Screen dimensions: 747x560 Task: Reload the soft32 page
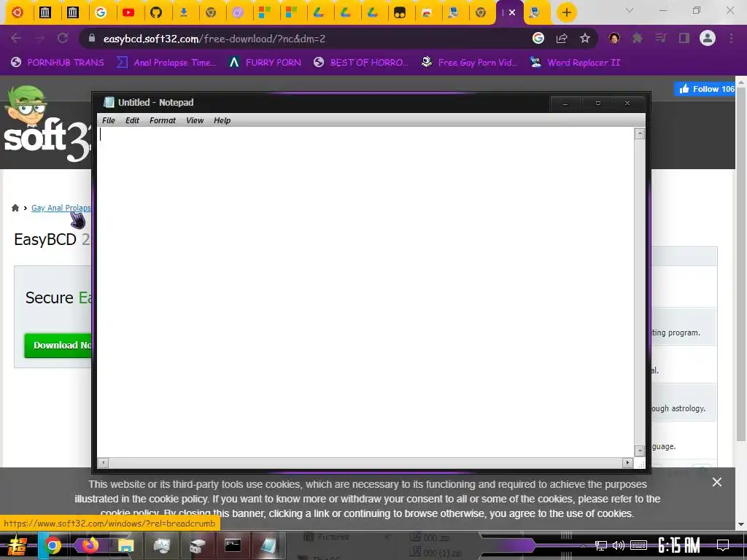point(63,39)
